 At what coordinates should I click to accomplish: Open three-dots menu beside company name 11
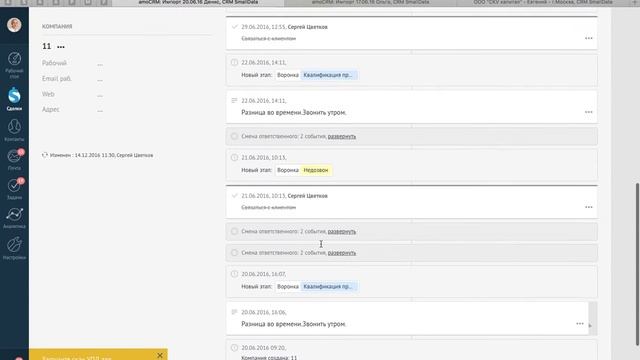[61, 47]
